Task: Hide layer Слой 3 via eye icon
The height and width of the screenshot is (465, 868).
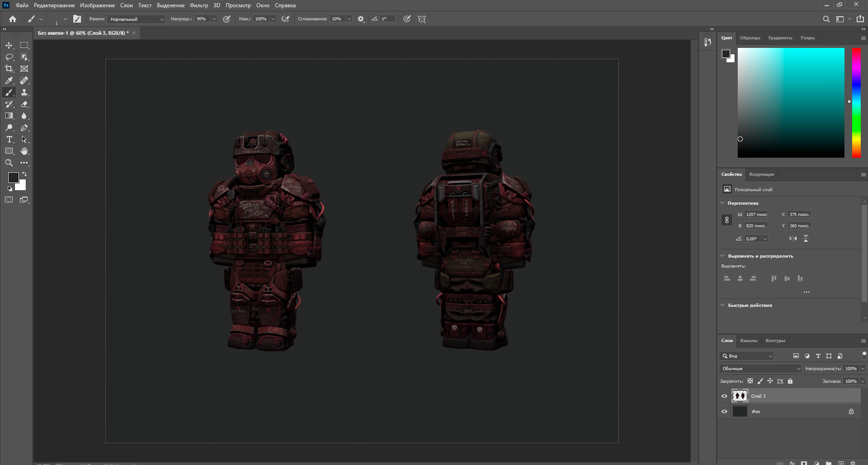Action: [724, 396]
